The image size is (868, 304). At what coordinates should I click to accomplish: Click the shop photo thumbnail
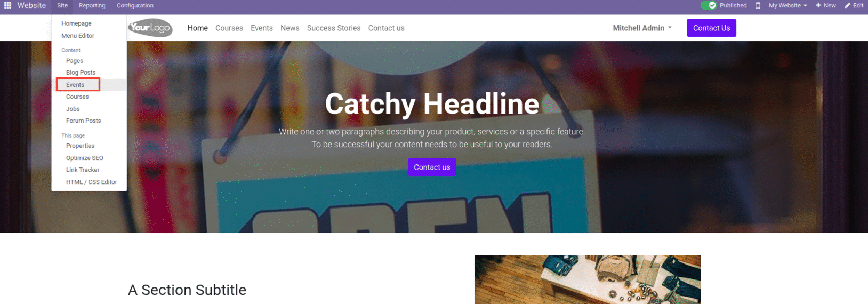point(588,279)
